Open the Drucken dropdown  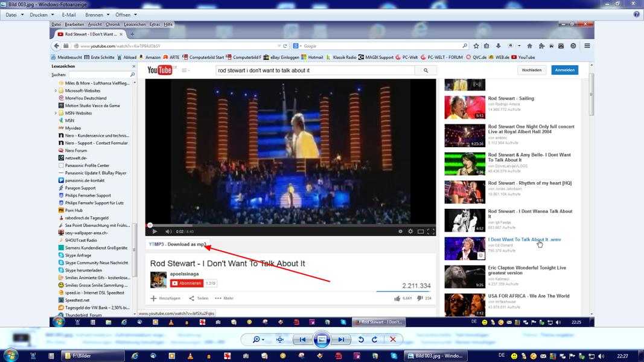(42, 14)
